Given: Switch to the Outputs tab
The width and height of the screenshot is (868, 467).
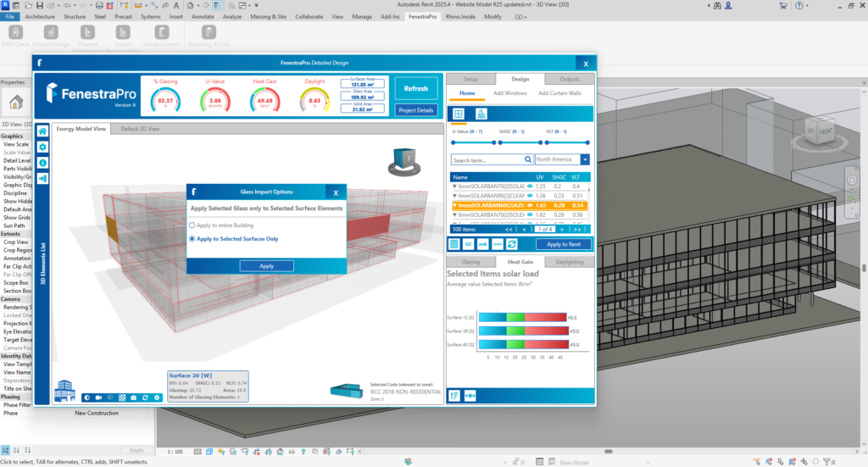Looking at the screenshot, I should click(569, 79).
